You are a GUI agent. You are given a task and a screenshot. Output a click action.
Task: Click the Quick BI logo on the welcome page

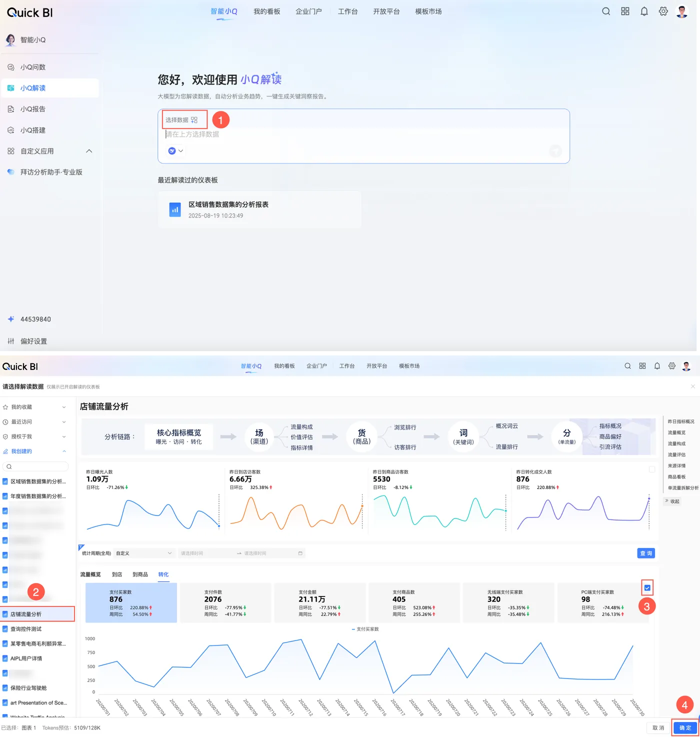[30, 13]
